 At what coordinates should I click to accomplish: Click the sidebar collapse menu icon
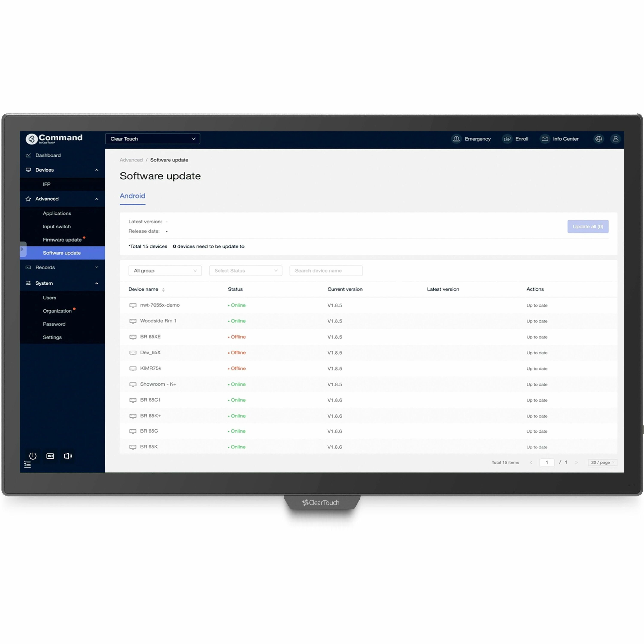[x=28, y=464]
